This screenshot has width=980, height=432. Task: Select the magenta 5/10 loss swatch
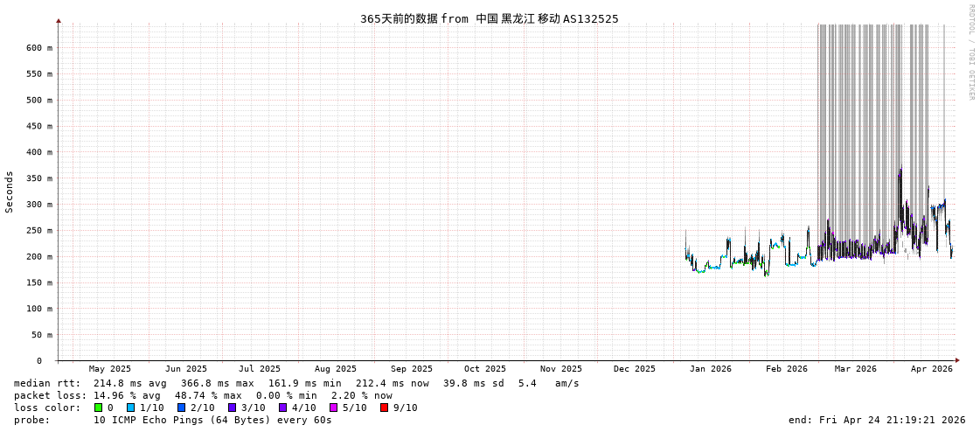click(334, 408)
